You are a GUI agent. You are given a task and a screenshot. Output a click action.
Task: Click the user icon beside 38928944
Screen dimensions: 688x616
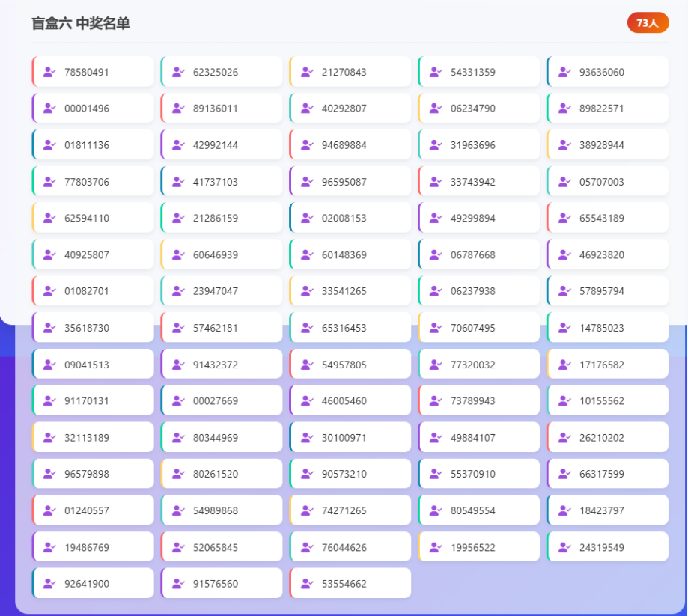564,145
